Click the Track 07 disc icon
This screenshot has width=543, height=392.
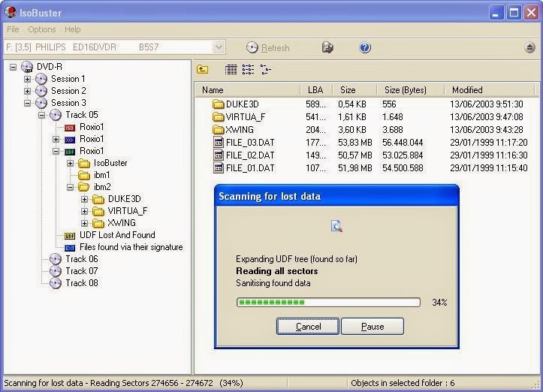(56, 271)
